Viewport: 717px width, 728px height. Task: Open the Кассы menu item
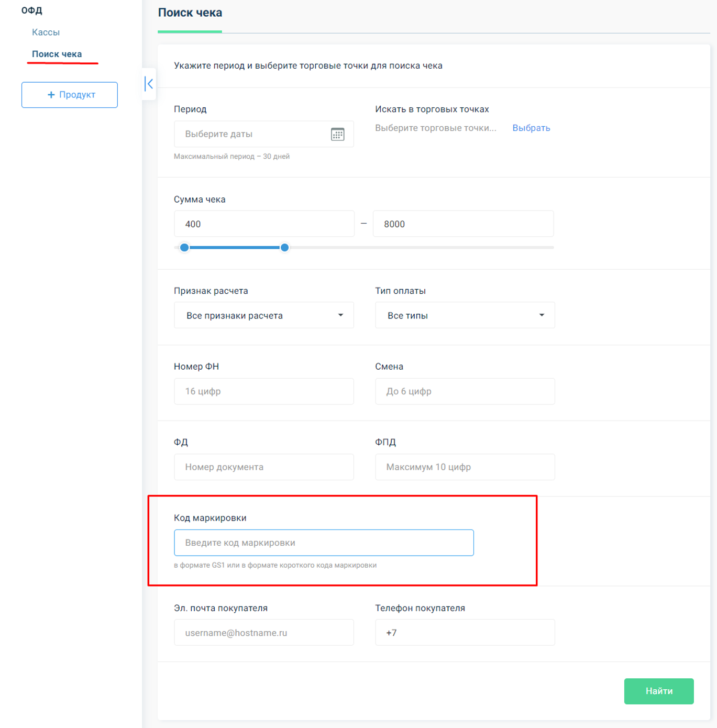46,32
